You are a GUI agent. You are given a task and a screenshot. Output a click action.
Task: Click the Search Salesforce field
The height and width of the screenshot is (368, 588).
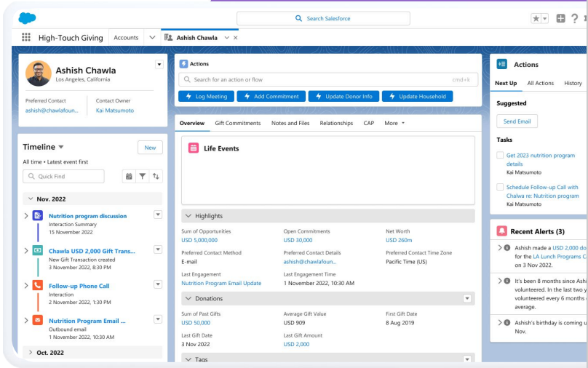tap(323, 18)
